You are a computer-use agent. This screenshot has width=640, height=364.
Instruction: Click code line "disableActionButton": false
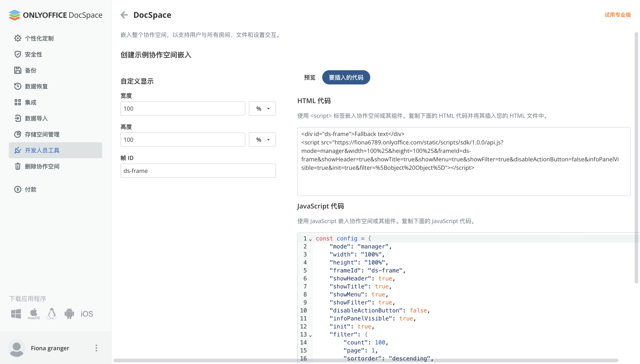tap(380, 310)
